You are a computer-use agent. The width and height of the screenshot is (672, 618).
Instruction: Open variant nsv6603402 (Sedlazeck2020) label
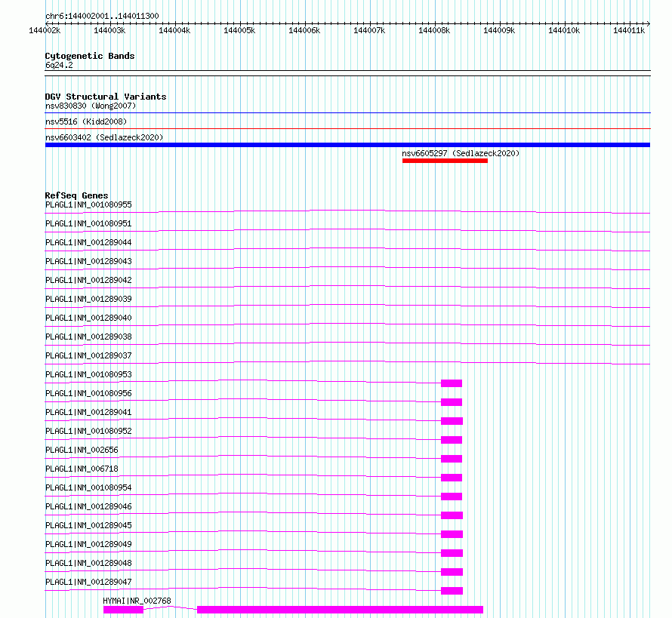click(104, 137)
